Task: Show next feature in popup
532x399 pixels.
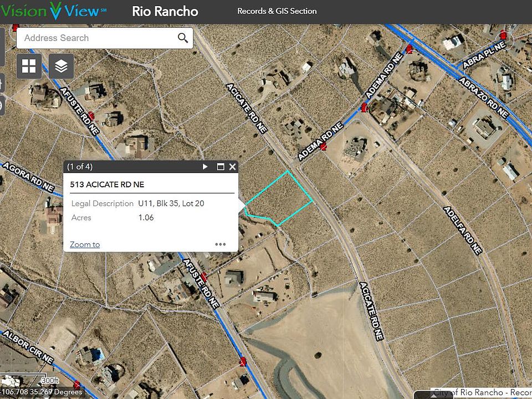Action: (x=205, y=167)
